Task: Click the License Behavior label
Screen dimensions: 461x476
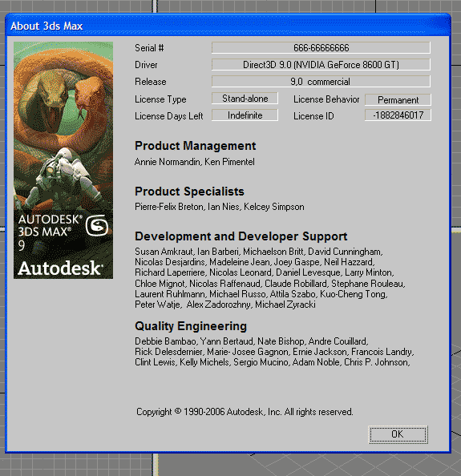Action: 326,99
